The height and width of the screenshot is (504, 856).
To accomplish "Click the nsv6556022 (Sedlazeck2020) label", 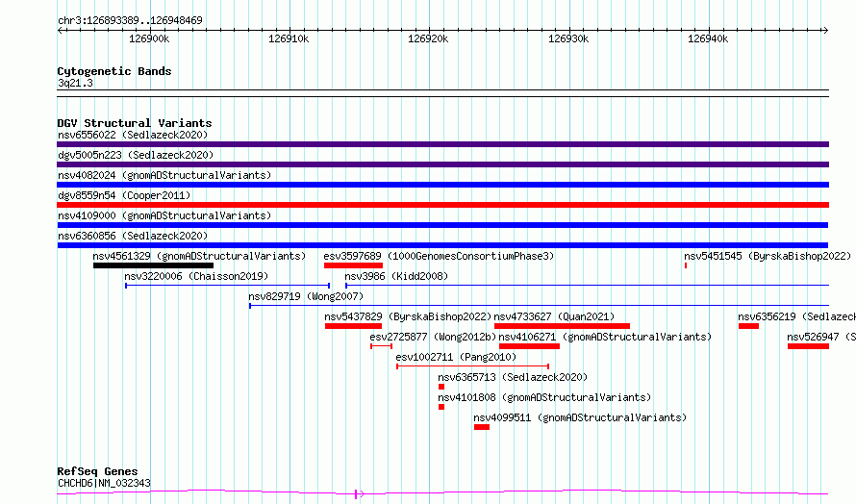I will click(133, 135).
